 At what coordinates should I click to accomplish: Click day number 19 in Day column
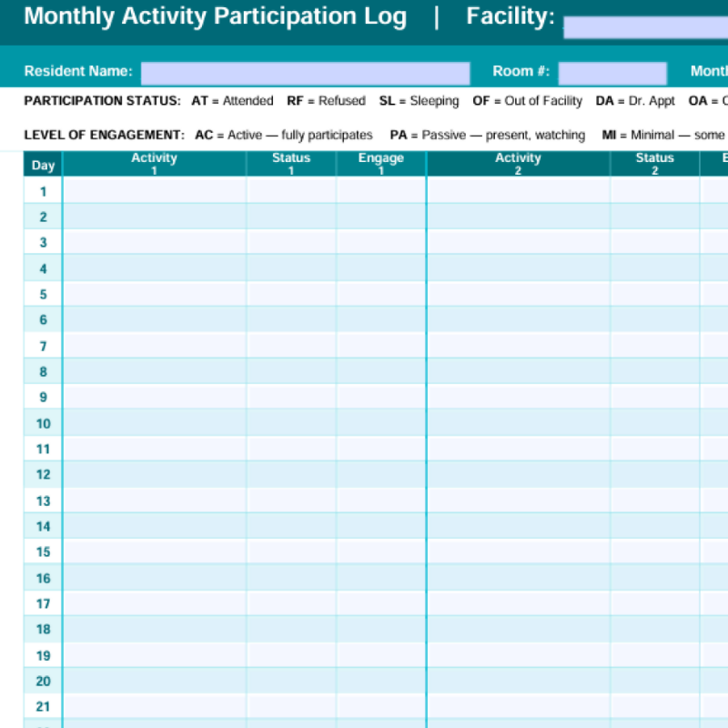coord(43,655)
